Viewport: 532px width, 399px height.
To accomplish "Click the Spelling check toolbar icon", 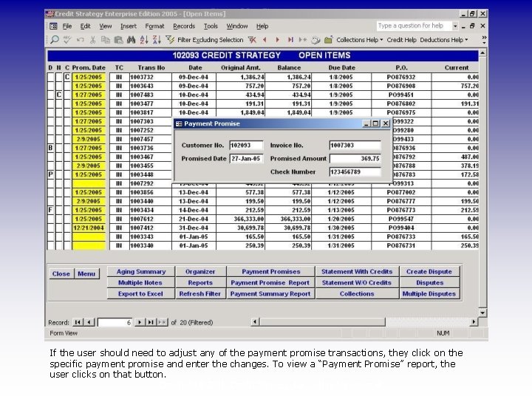I will click(67, 40).
